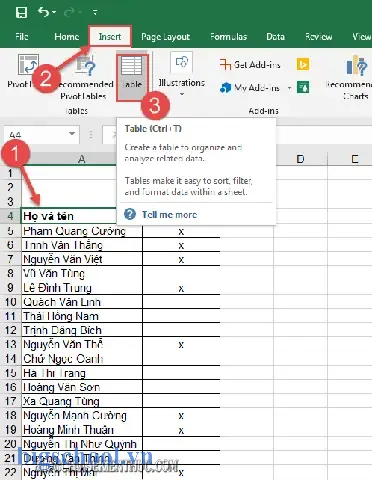The width and height of the screenshot is (372, 480).
Task: Open the Page Layout tab
Action: click(165, 37)
